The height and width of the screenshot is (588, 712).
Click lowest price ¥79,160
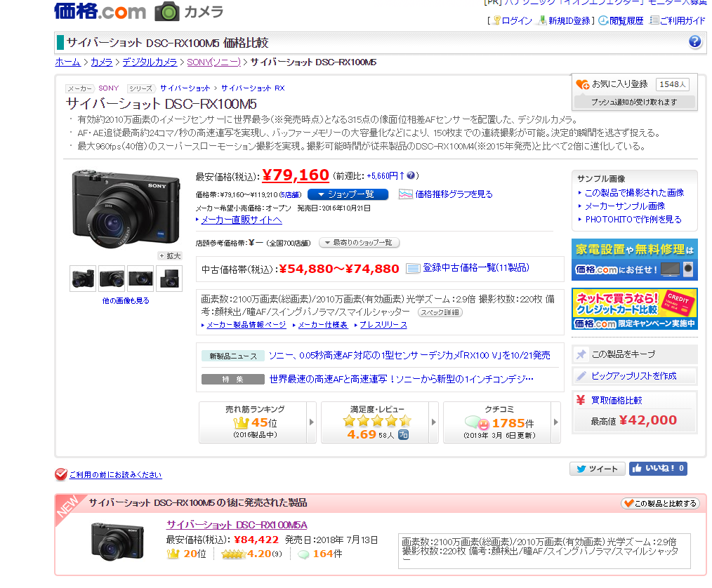[x=296, y=175]
